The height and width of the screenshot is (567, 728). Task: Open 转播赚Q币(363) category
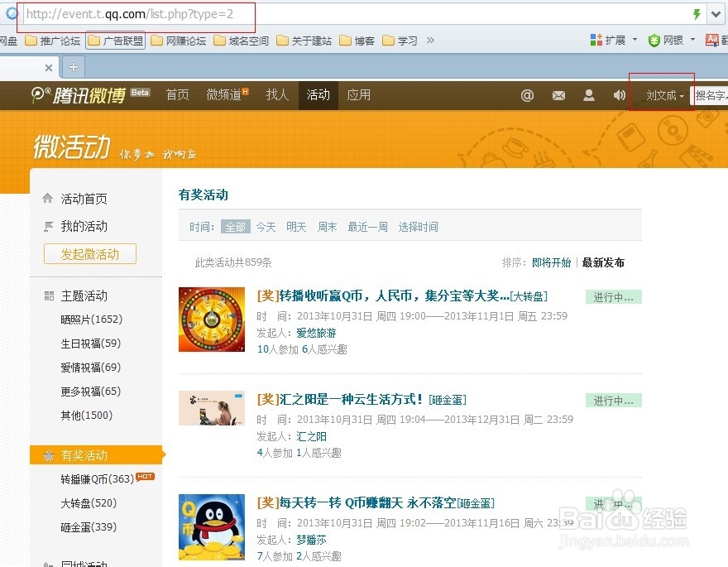(x=97, y=478)
